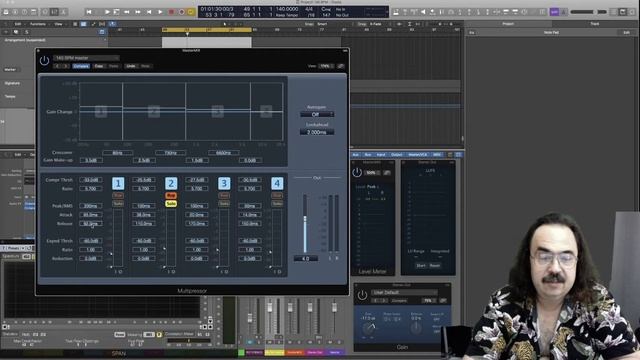
Task: Click the Compare button in Multipressor
Action: coord(81,66)
